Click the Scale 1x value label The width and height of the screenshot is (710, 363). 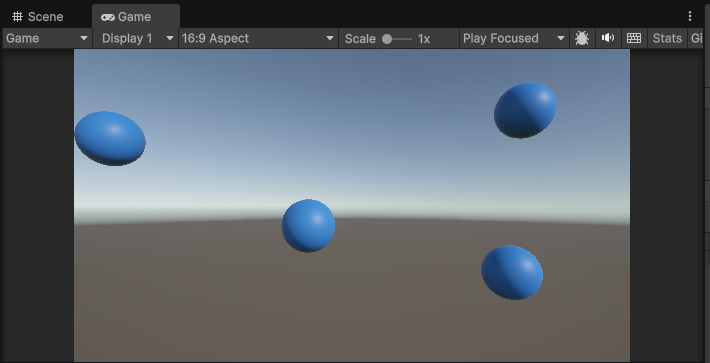[423, 39]
